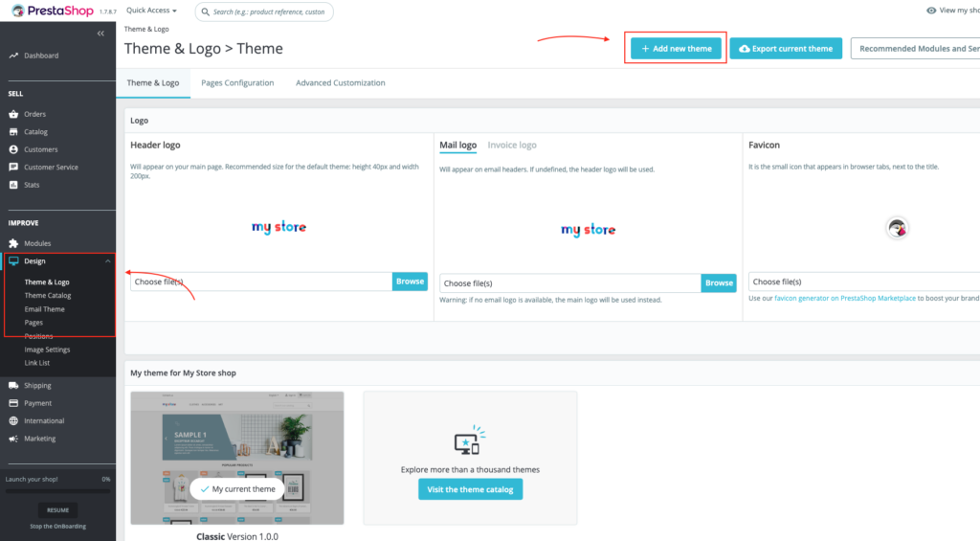Click Header logo file chooser field

[x=261, y=282]
